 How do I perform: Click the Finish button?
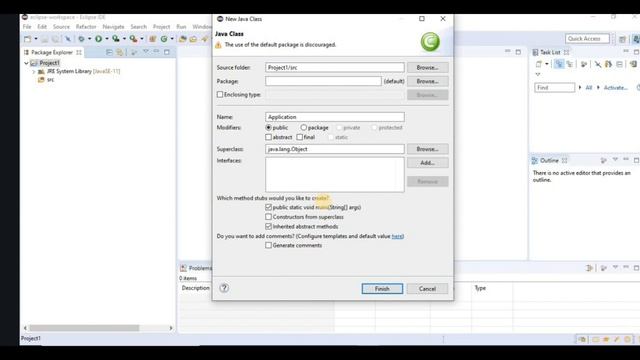click(x=382, y=289)
